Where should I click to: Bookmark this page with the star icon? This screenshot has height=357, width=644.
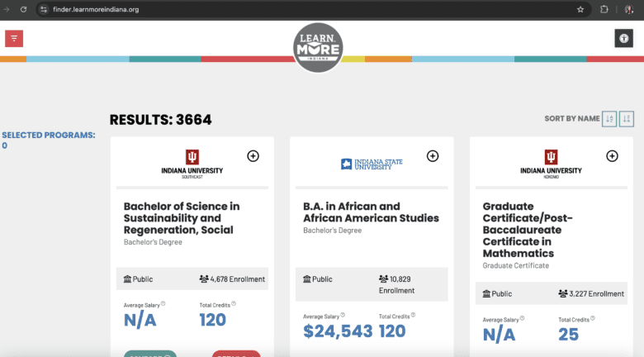click(580, 9)
